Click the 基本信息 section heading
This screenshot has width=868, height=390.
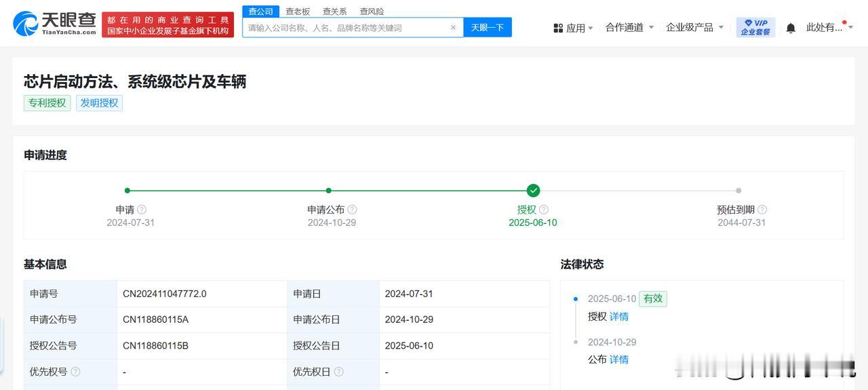[x=45, y=265]
